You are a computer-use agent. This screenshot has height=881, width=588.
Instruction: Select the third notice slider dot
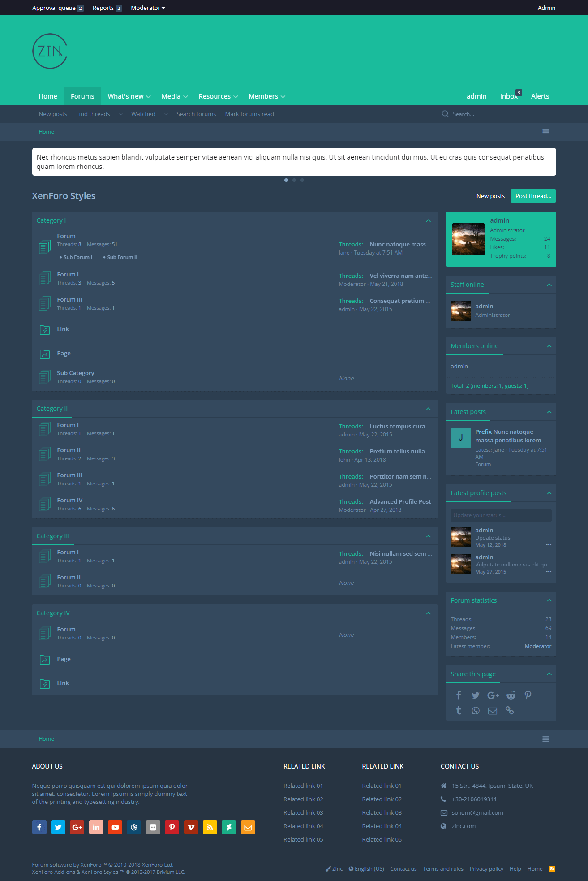point(302,180)
